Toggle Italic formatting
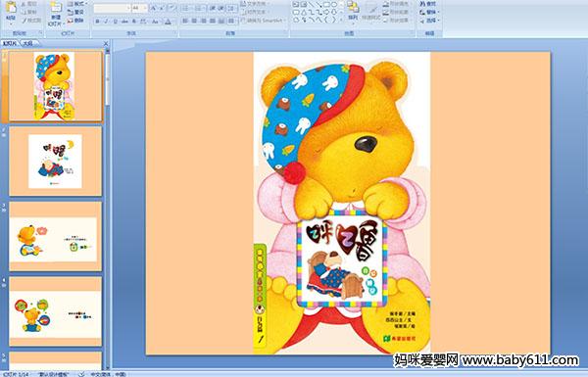The image size is (588, 377). pos(106,22)
